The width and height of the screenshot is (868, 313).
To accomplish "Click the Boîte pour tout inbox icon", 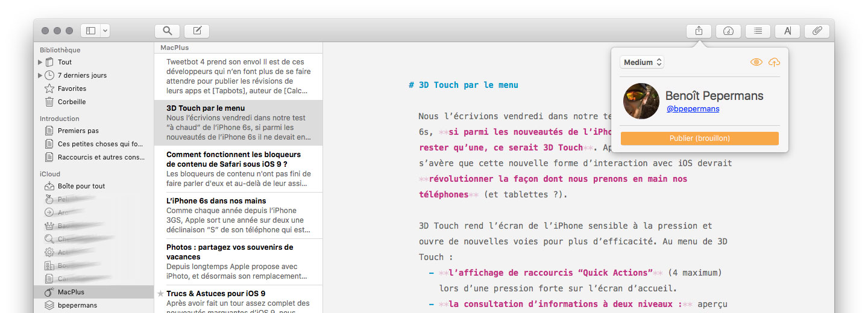I will coord(49,186).
